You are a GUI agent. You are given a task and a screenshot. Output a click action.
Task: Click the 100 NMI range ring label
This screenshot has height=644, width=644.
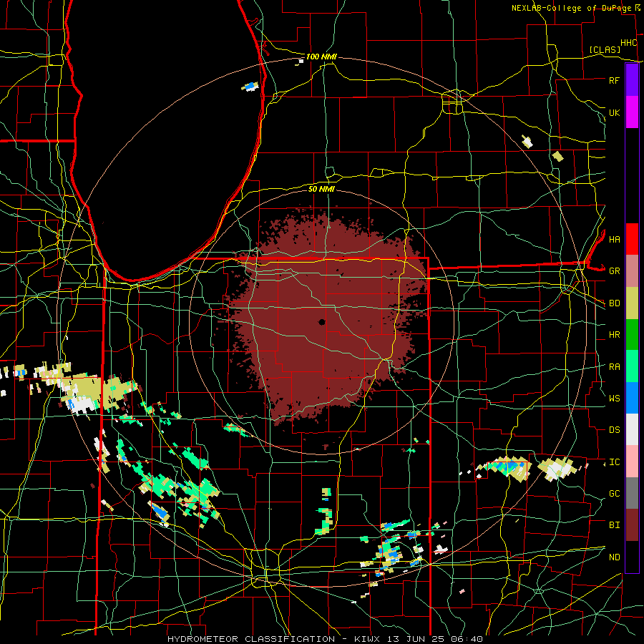pos(321,57)
